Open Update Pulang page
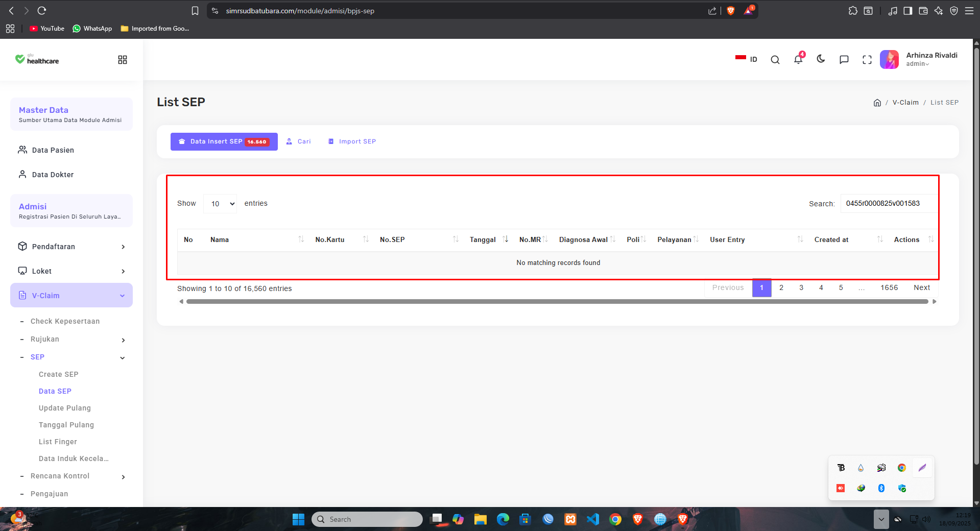The height and width of the screenshot is (531, 980). (x=65, y=408)
